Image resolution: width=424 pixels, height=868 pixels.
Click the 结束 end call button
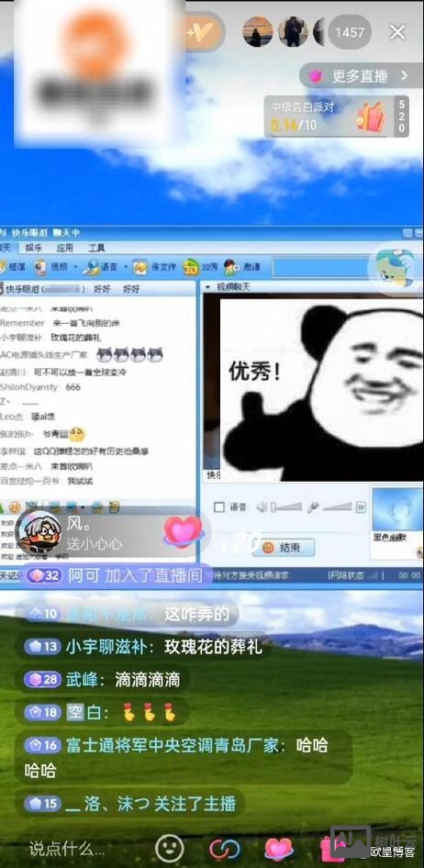[284, 548]
